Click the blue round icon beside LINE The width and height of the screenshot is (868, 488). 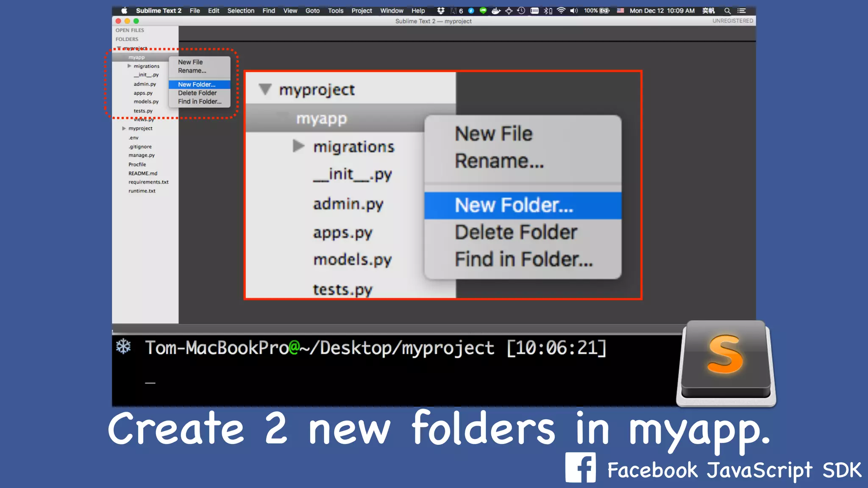coord(471,11)
